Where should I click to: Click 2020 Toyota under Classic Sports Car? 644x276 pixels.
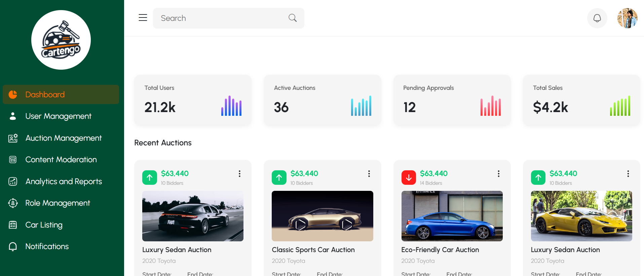click(x=288, y=261)
